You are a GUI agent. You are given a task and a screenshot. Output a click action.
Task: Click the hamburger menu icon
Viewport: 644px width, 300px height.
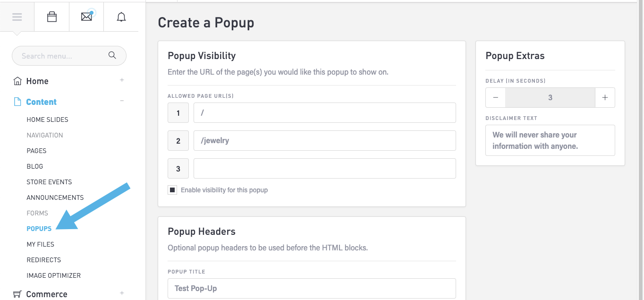[17, 17]
